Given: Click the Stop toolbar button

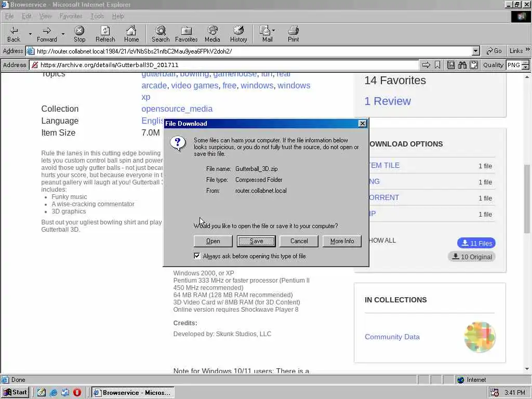Looking at the screenshot, I should click(x=79, y=34).
